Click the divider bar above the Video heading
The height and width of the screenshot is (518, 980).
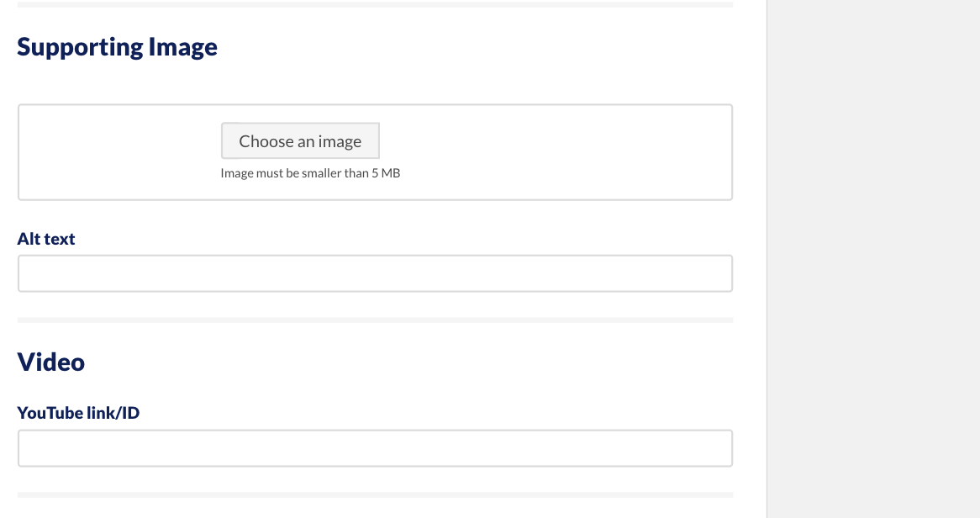375,320
